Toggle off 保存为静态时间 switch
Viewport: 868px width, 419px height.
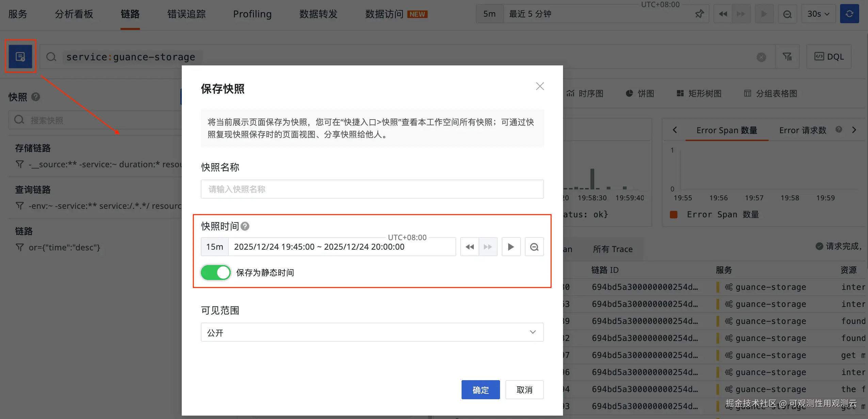coord(215,273)
